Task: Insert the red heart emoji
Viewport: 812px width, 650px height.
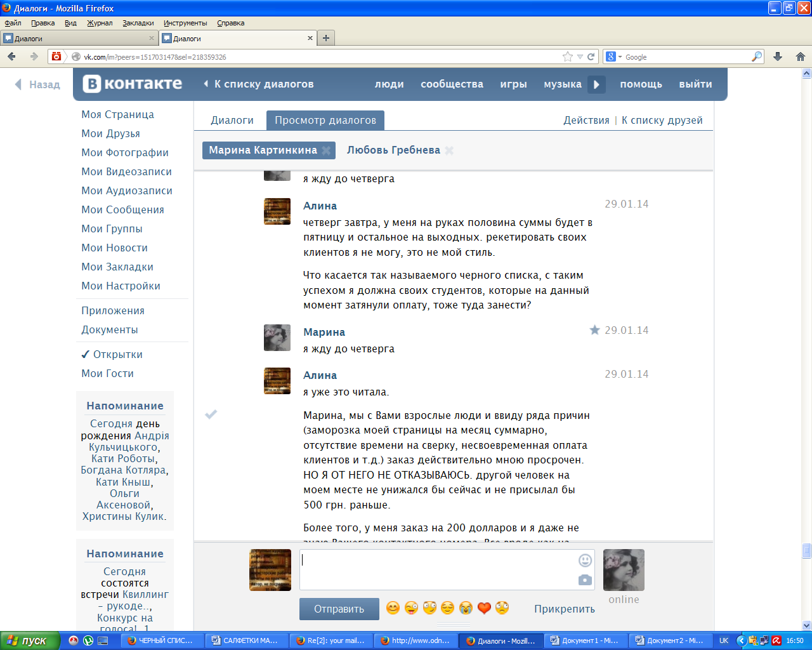Action: pyautogui.click(x=484, y=608)
